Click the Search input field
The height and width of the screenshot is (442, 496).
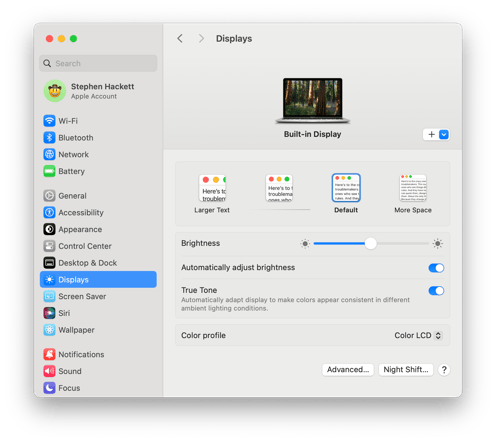[98, 63]
